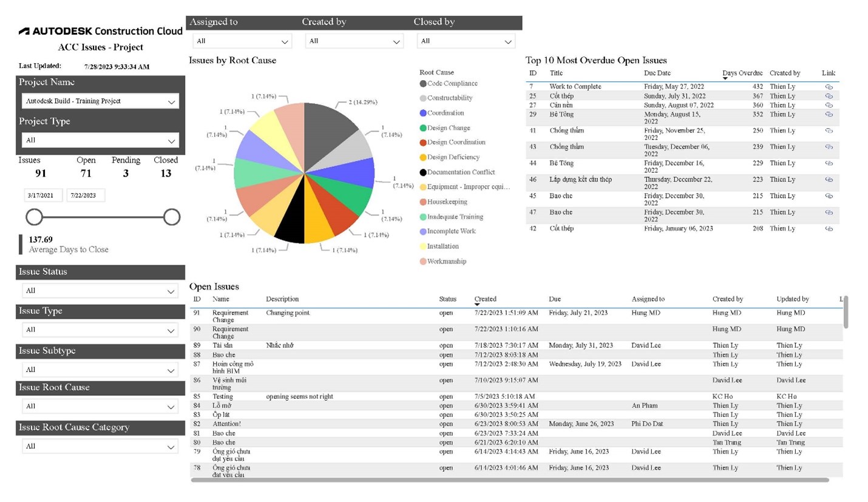Click the start date field showing 3/17/2021
This screenshot has width=868, height=502.
coord(43,195)
